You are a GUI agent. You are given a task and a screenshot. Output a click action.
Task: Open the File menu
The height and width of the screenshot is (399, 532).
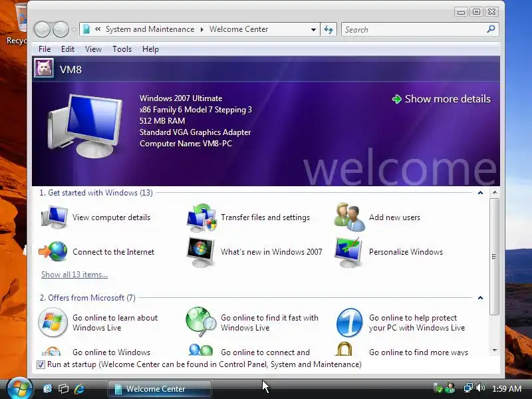pos(45,49)
